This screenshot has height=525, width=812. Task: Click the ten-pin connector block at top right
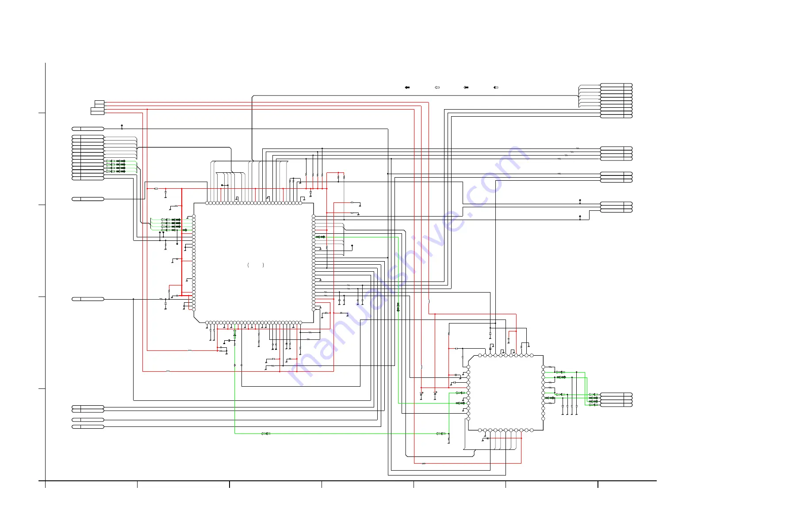tap(616, 100)
